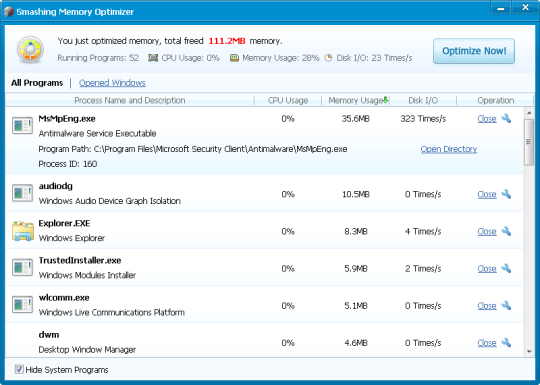The width and height of the screenshot is (540, 385).
Task: Click the wlcomm.exe program icon
Action: click(22, 304)
